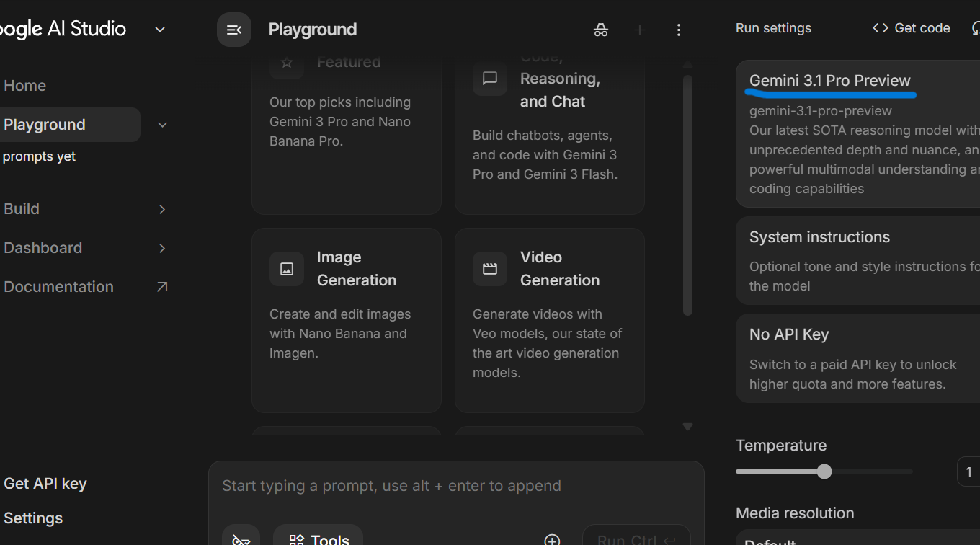Click the Image Generation card icon
This screenshot has width=980, height=545.
287,269
